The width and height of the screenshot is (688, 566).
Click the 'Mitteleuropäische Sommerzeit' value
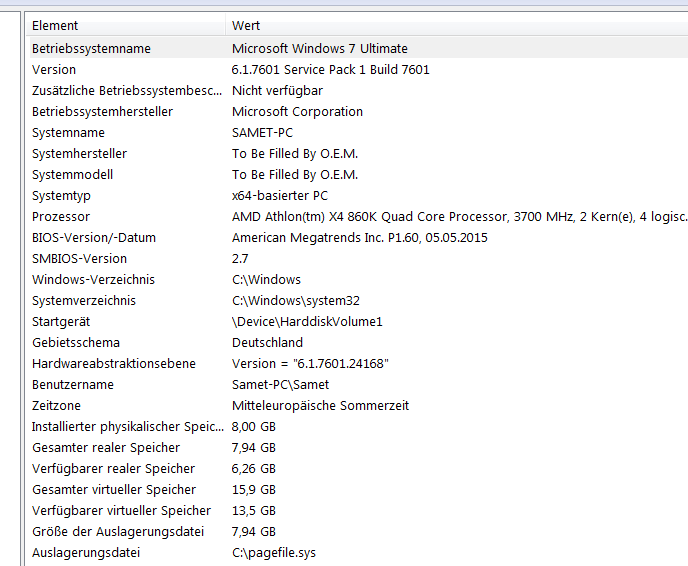point(320,406)
